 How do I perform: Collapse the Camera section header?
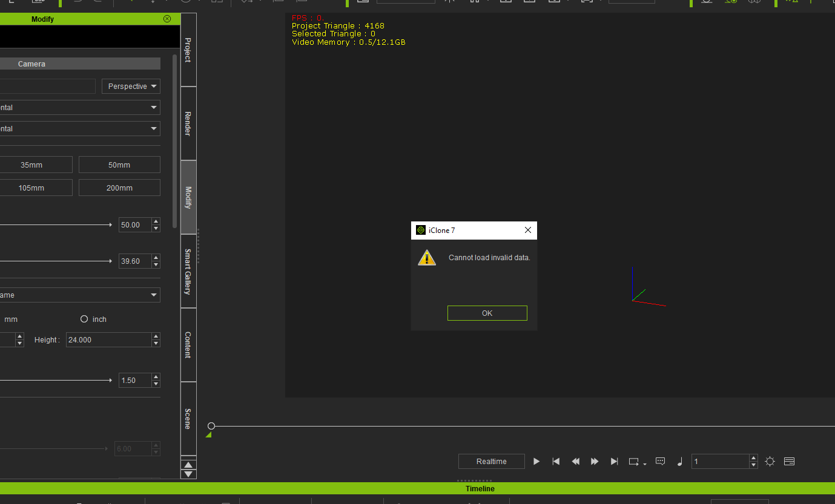click(x=80, y=64)
